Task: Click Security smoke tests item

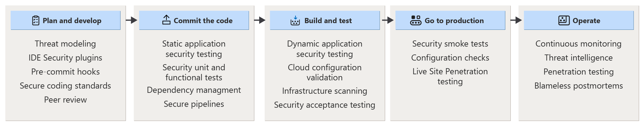Action: pos(450,44)
